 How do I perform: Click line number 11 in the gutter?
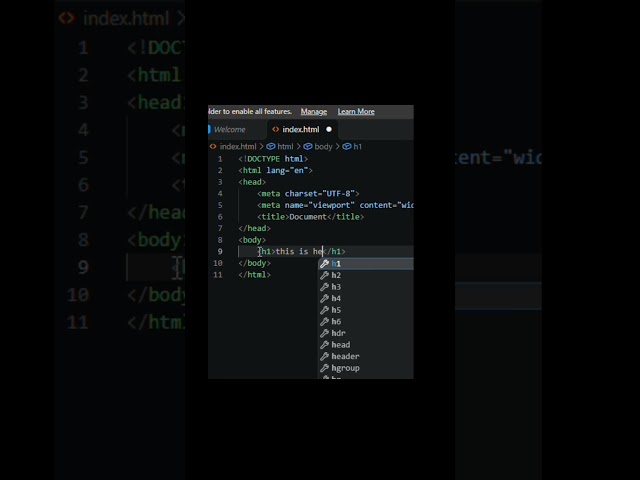(x=218, y=275)
